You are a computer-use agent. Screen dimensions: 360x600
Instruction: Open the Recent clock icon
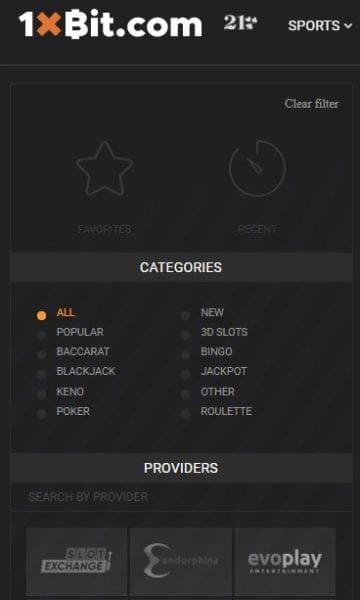pos(257,168)
